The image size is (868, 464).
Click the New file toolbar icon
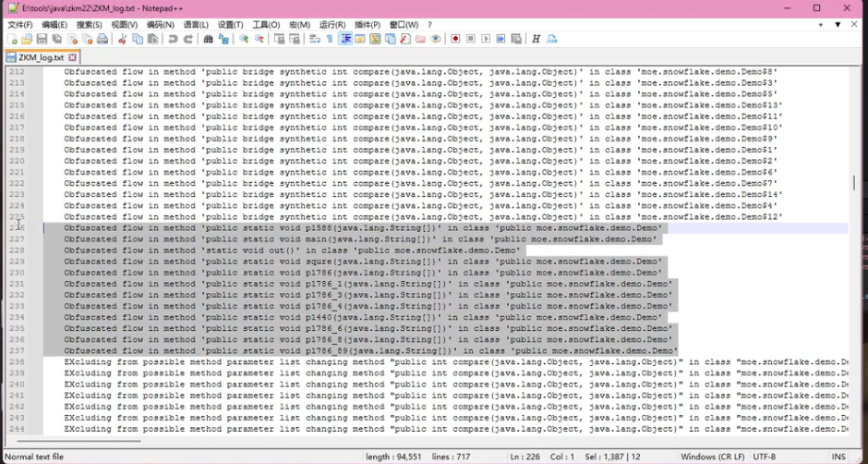(11, 40)
